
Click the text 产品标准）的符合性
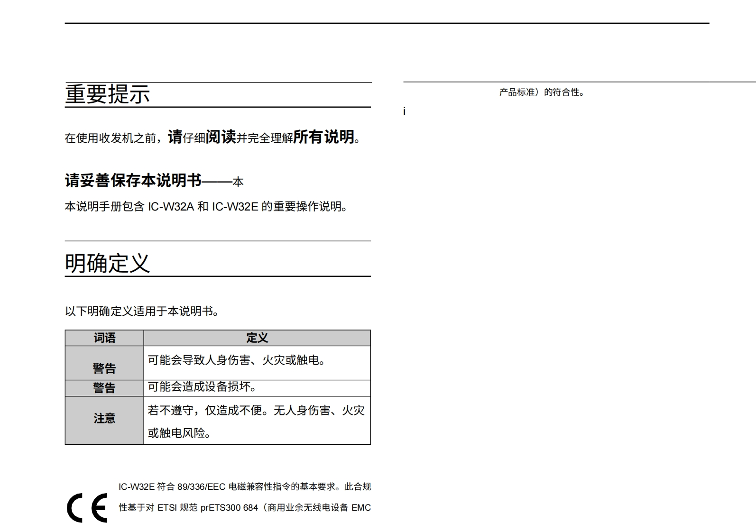542,92
